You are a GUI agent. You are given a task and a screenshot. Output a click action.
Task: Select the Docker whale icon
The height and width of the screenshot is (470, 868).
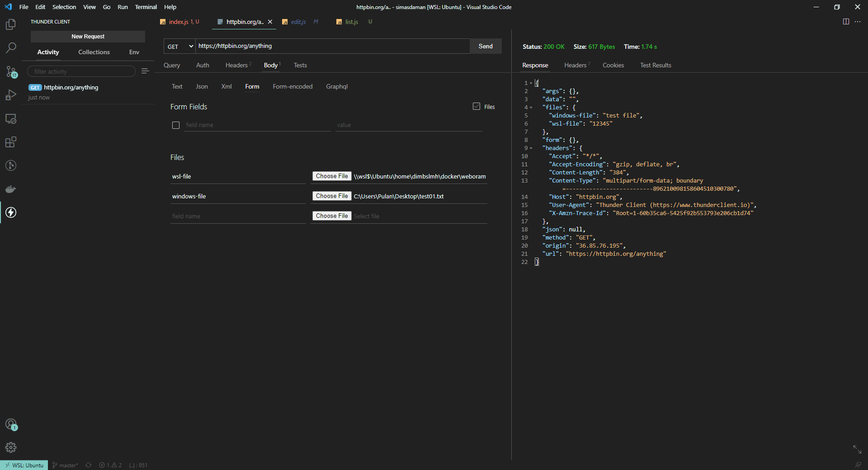pyautogui.click(x=10, y=189)
